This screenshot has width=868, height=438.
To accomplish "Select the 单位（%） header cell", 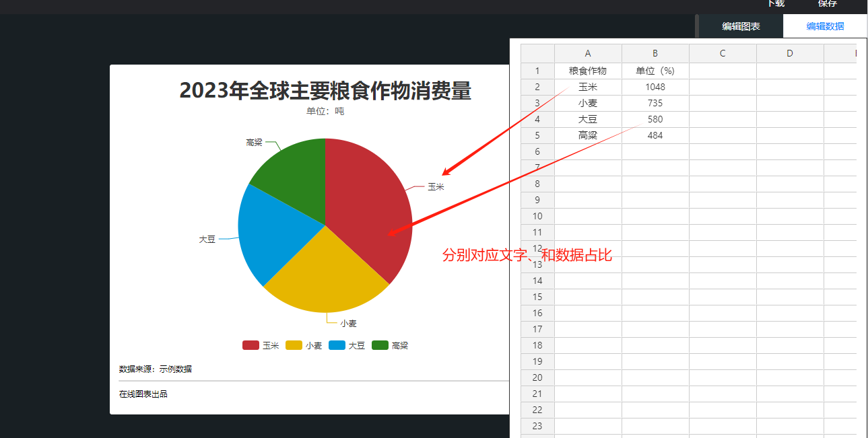I will pyautogui.click(x=655, y=71).
